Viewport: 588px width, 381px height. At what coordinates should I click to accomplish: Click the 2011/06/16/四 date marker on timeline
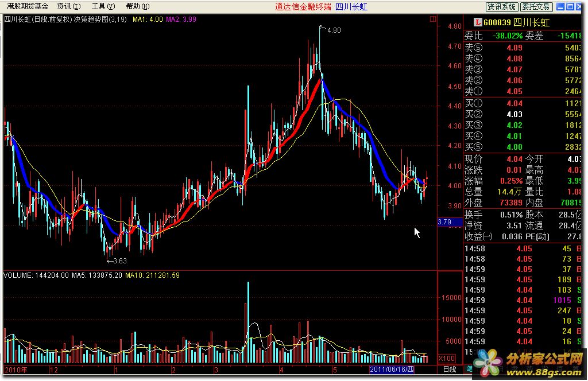(392, 370)
